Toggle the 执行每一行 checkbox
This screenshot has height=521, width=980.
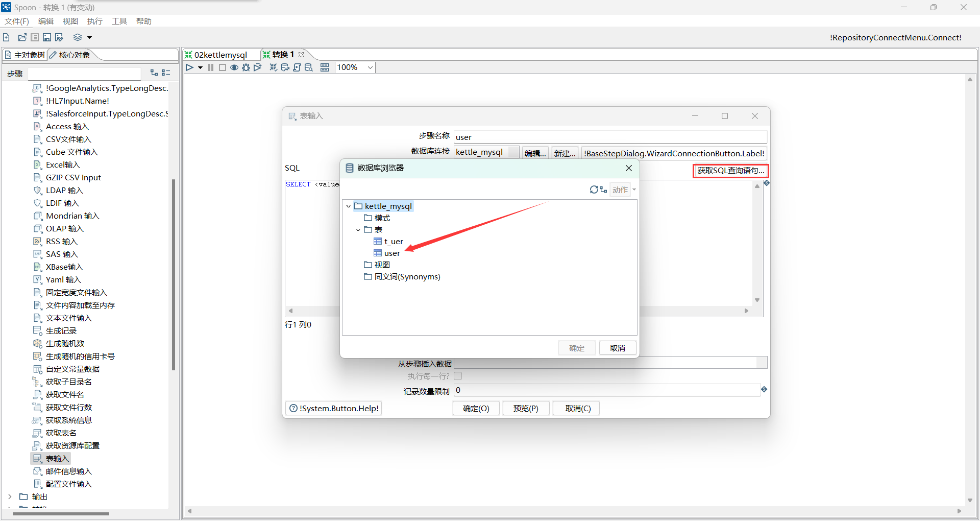pos(458,376)
